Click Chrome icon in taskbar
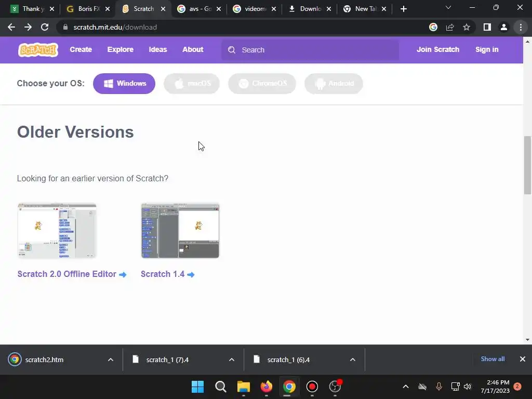Image resolution: width=532 pixels, height=399 pixels. (x=289, y=387)
